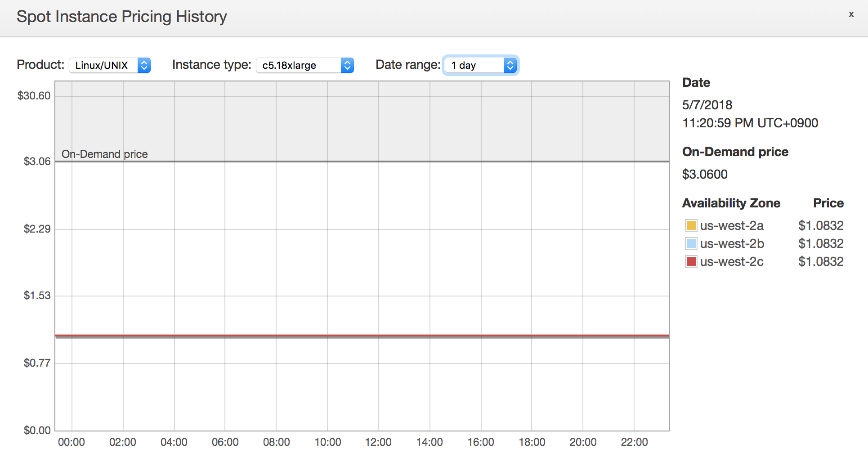Screen dimensions: 868x458
Task: Click the 12:00 time axis label
Action: tap(378, 442)
